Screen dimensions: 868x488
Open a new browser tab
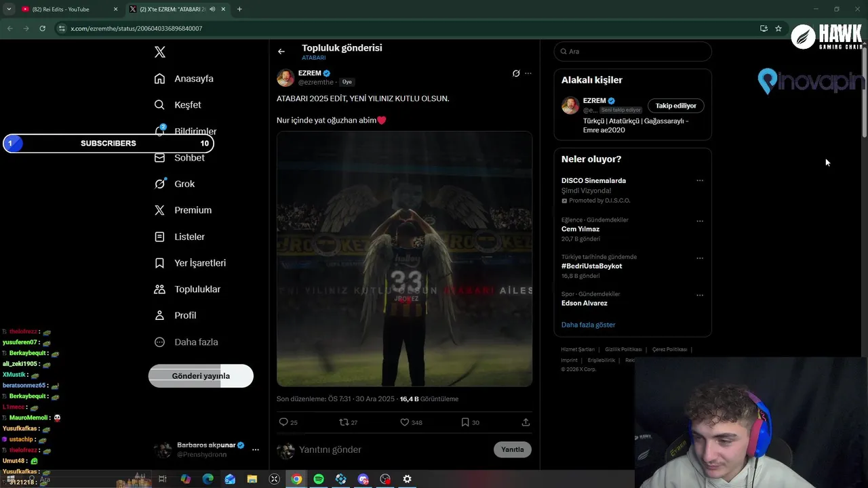(x=239, y=9)
